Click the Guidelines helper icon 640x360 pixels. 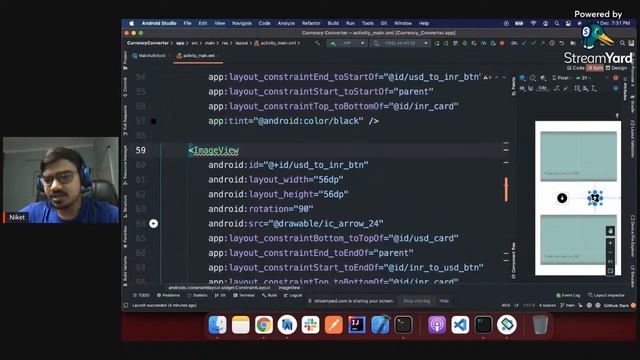(594, 88)
